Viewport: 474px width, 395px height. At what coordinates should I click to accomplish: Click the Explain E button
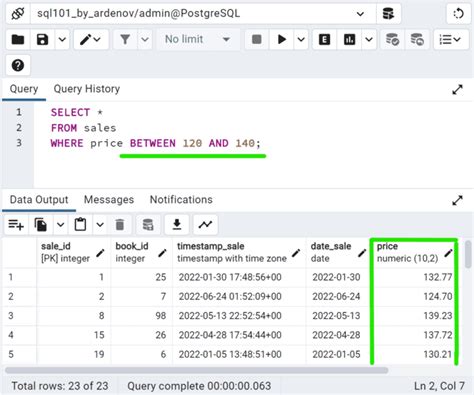click(x=324, y=40)
